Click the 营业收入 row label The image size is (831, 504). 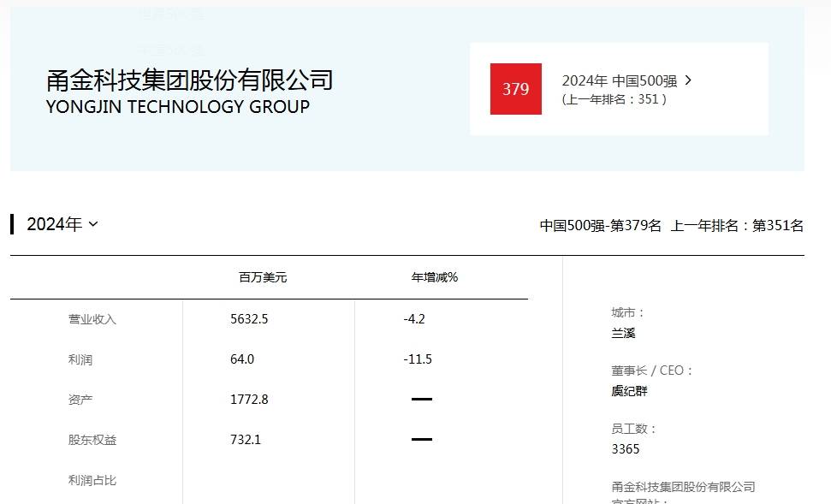92,319
